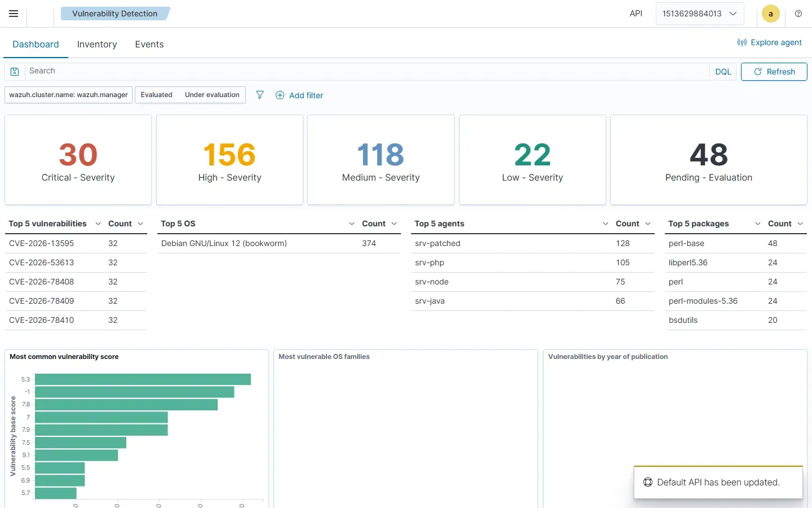Image resolution: width=812 pixels, height=508 pixels.
Task: Select the srv-java agent row
Action: (533, 301)
